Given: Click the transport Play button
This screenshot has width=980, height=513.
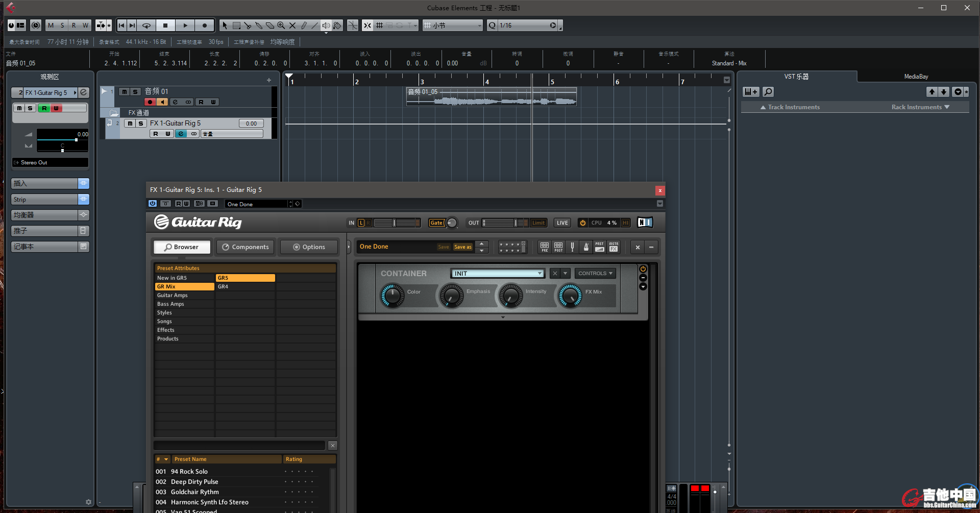Looking at the screenshot, I should (185, 26).
